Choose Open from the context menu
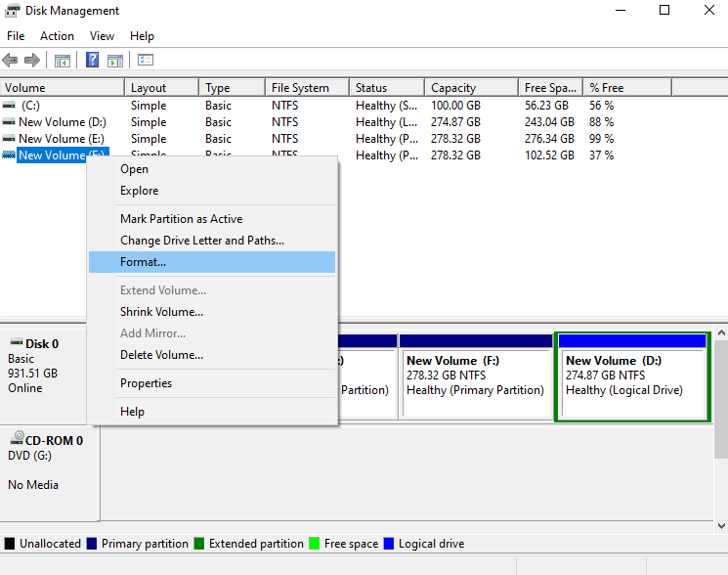This screenshot has width=728, height=575. click(x=212, y=169)
